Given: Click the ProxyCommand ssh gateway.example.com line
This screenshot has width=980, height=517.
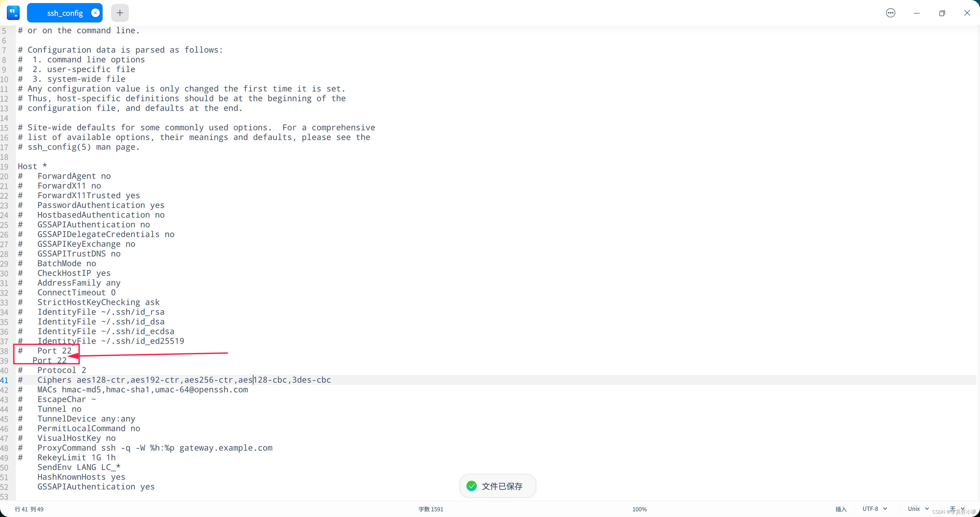Looking at the screenshot, I should coord(145,448).
